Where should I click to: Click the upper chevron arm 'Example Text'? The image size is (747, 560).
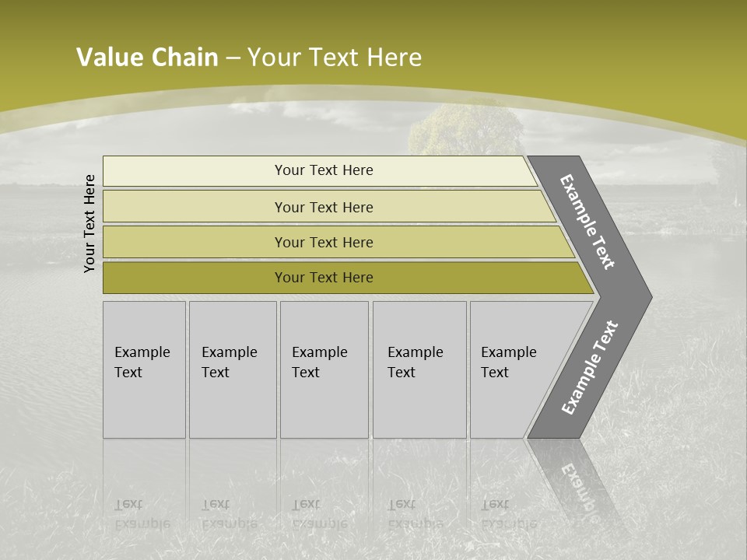click(x=587, y=222)
